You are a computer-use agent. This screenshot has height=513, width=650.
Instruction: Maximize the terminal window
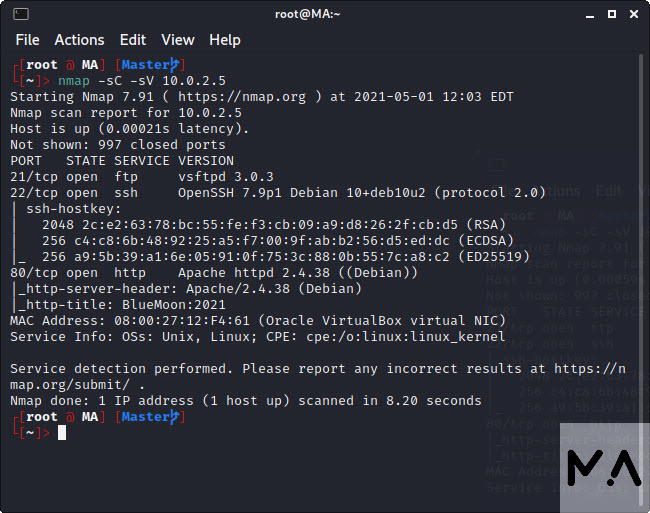[x=608, y=14]
